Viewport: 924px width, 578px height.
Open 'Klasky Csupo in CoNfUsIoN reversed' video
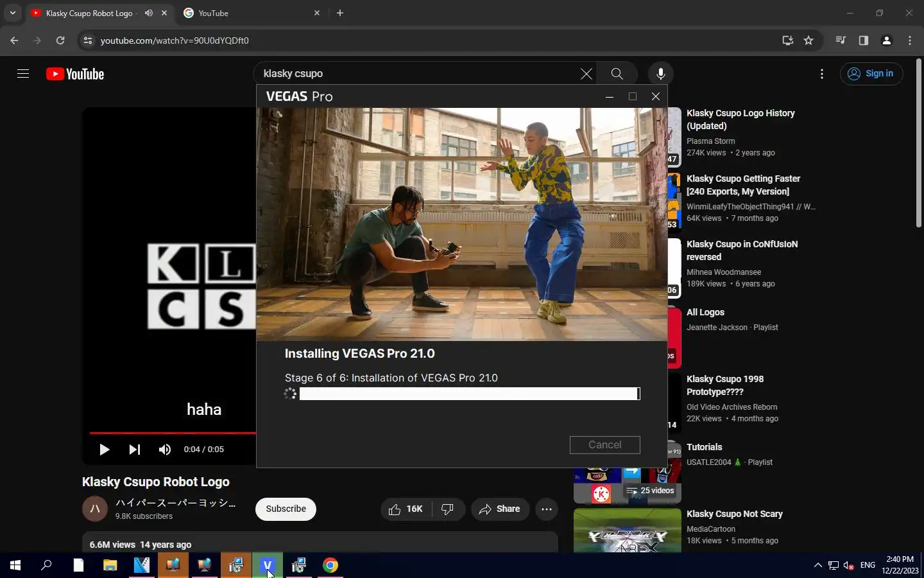742,250
